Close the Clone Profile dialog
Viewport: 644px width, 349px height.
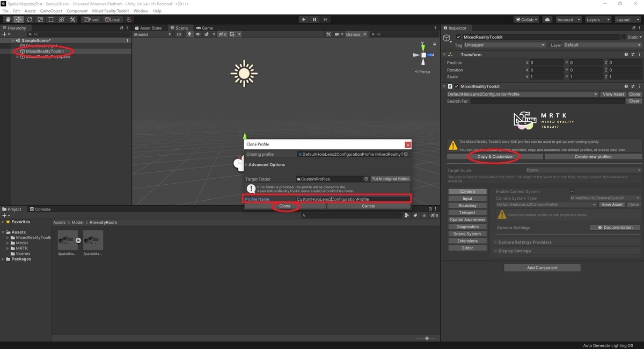(x=408, y=144)
